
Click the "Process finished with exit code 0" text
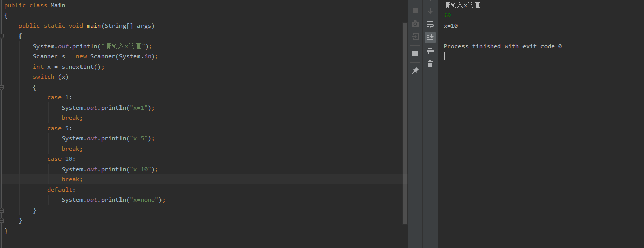pyautogui.click(x=502, y=46)
